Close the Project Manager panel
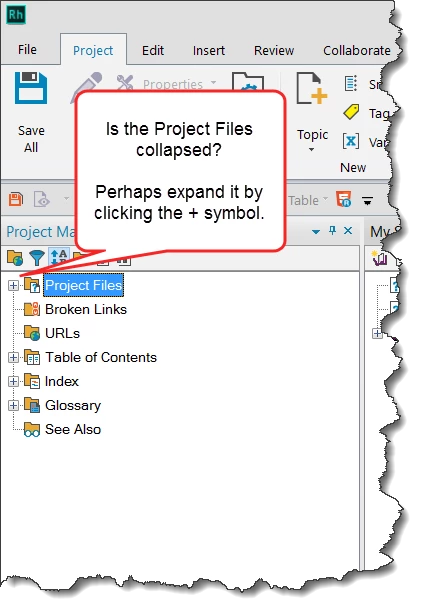Image resolution: width=425 pixels, height=615 pixels. (348, 231)
